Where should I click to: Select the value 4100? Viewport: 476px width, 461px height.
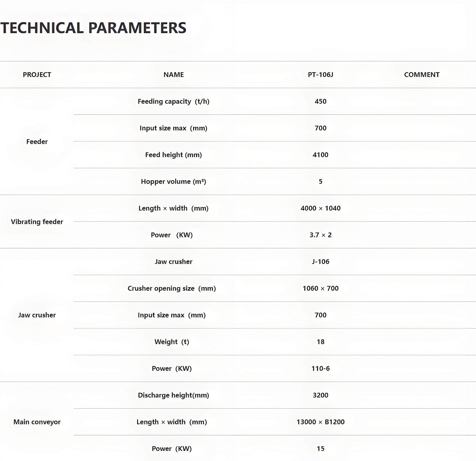(x=320, y=155)
